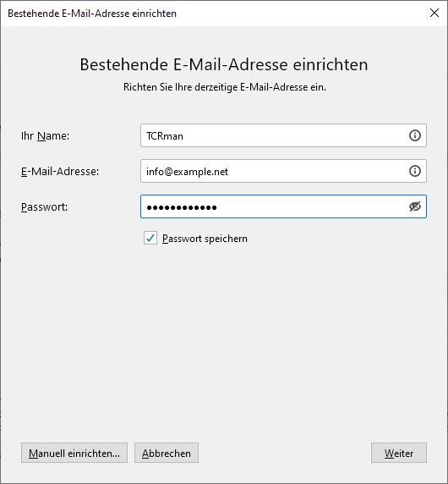Click the Ihr Name label

tap(46, 136)
